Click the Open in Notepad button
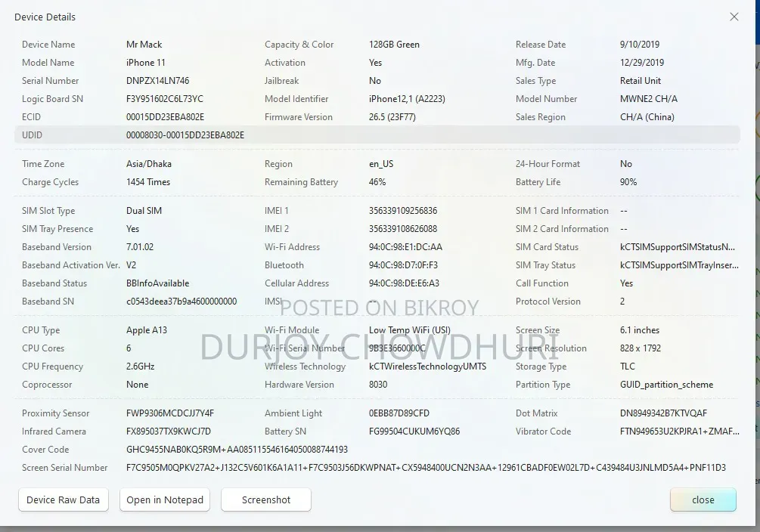Viewport: 760px width, 532px height. (165, 500)
